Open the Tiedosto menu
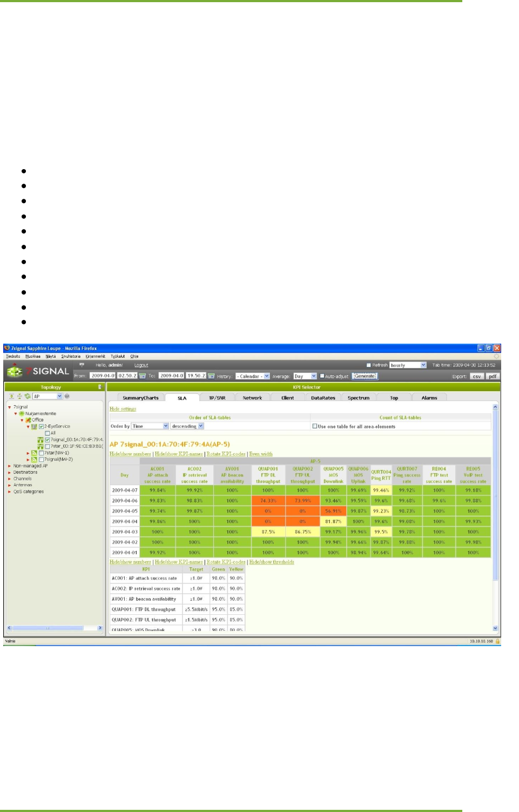519x812 pixels. (x=12, y=356)
